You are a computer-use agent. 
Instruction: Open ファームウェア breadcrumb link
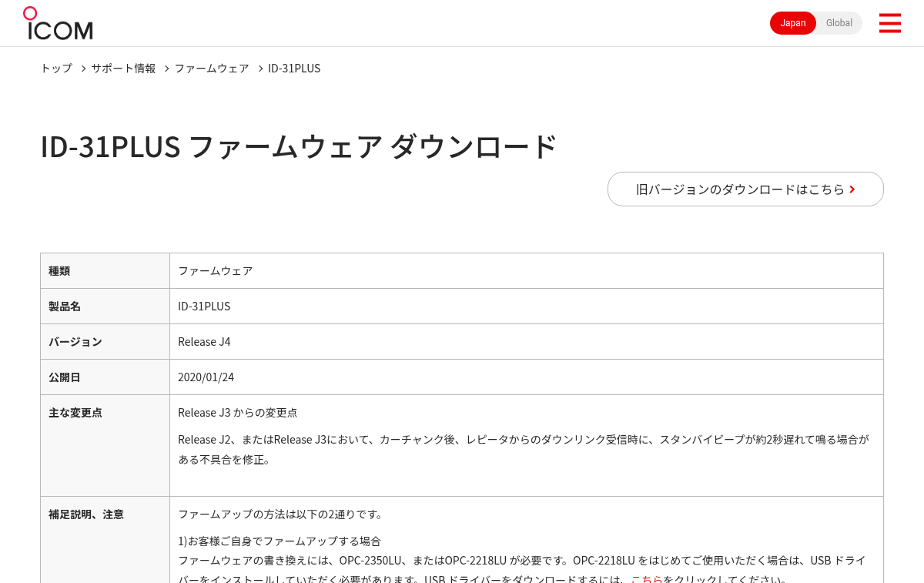coord(212,68)
